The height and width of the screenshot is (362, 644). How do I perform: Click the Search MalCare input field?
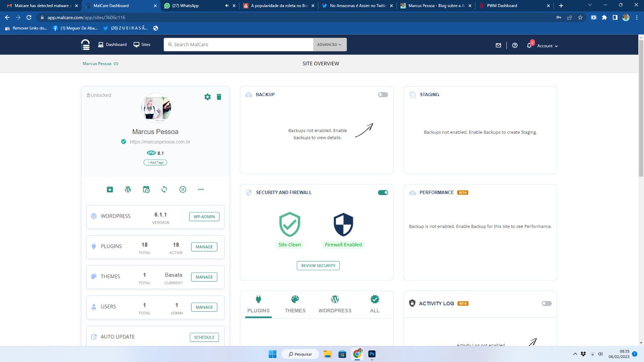(239, 45)
